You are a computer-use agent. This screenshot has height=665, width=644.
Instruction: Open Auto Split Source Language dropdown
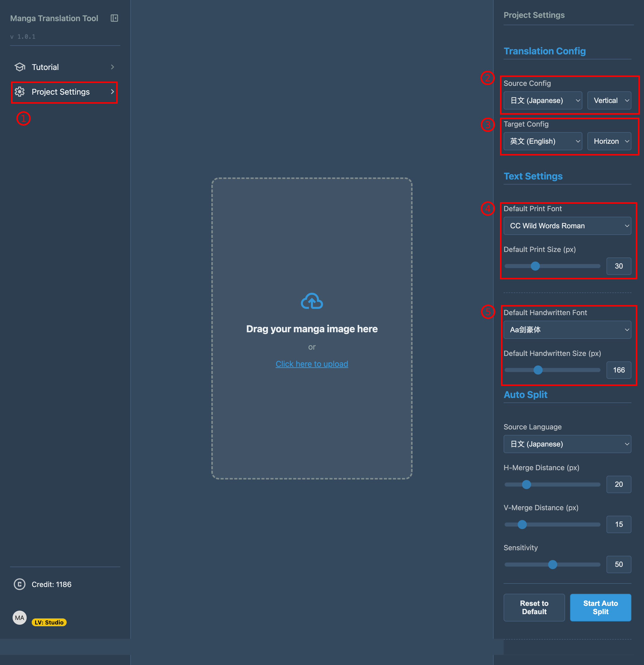567,444
